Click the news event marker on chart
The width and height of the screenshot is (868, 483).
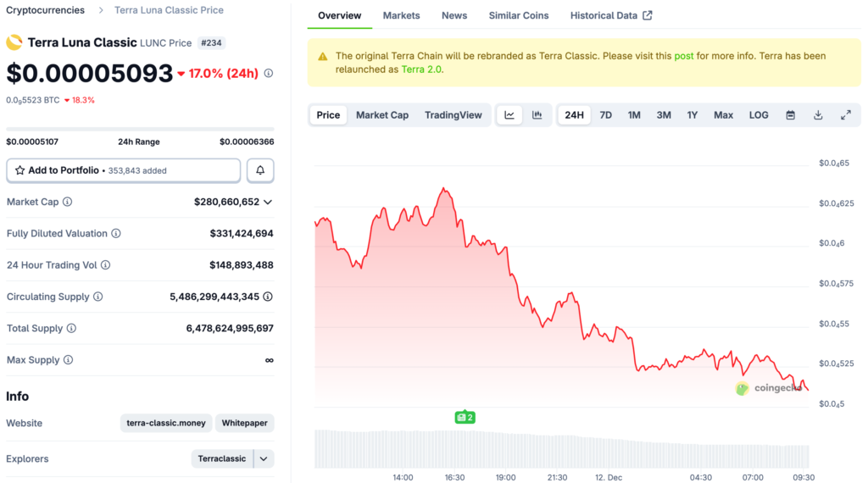465,417
